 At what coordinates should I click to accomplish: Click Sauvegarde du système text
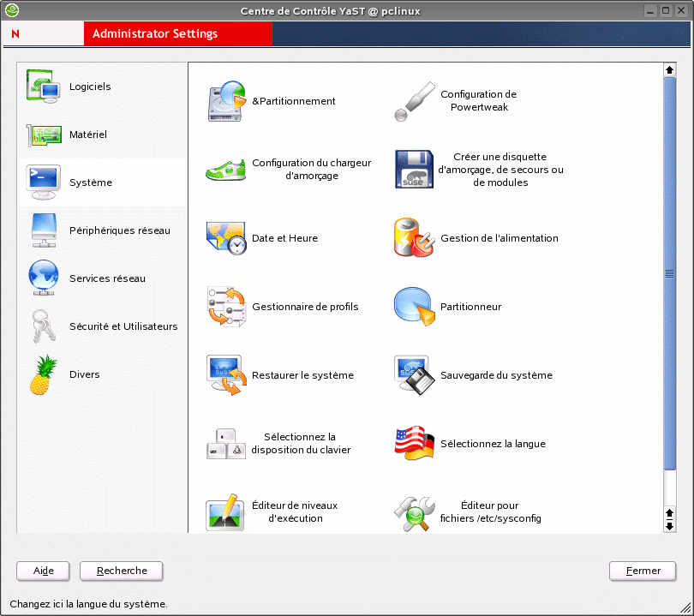496,375
